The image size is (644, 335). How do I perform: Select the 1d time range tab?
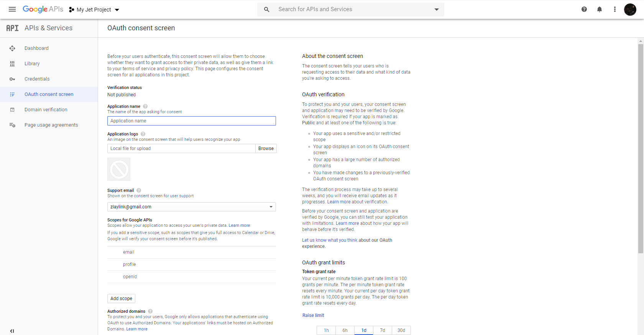[364, 330]
